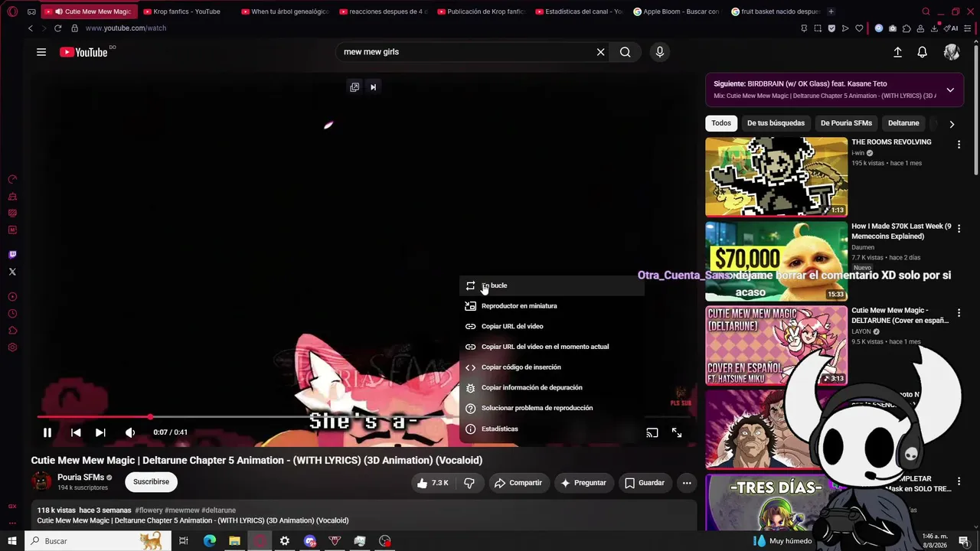Open File Explorer from the taskbar
980x551 pixels.
234,541
